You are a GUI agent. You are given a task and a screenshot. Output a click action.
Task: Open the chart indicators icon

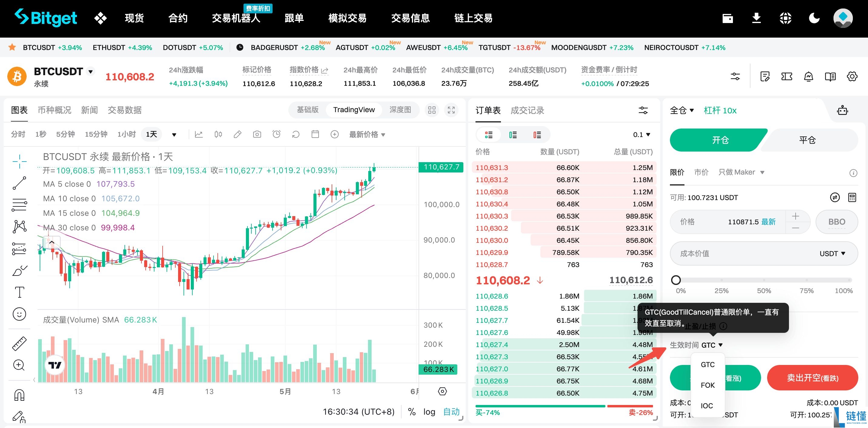[x=199, y=134]
